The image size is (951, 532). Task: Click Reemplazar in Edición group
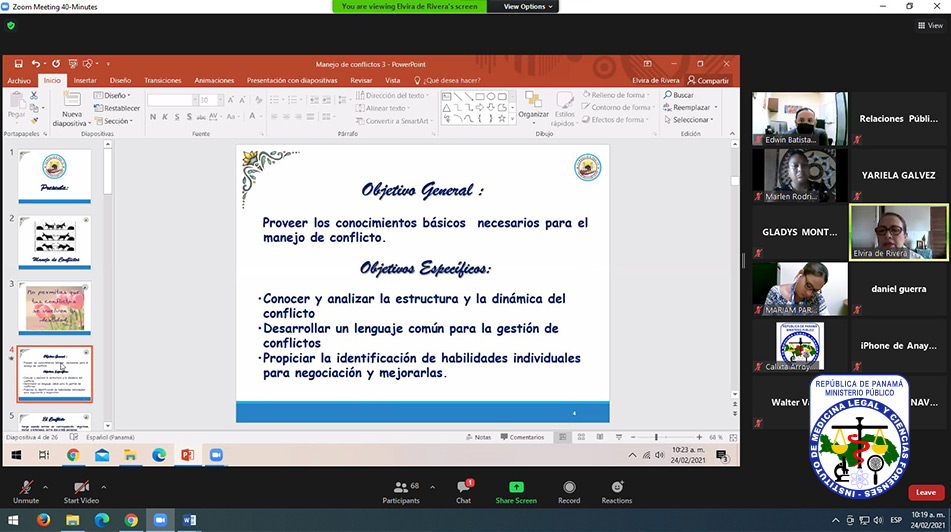pos(690,107)
